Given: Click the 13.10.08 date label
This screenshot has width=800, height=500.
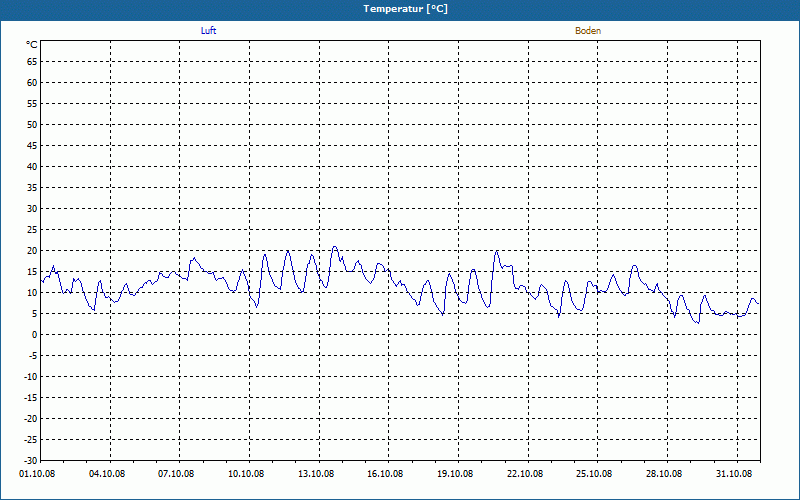Looking at the screenshot, I should (316, 473).
